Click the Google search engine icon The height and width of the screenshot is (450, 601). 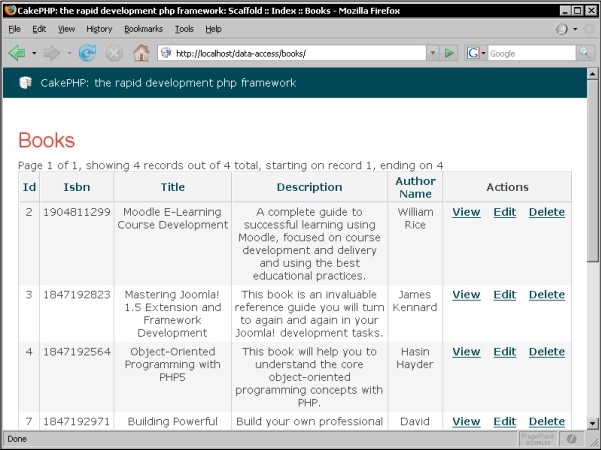(x=473, y=53)
